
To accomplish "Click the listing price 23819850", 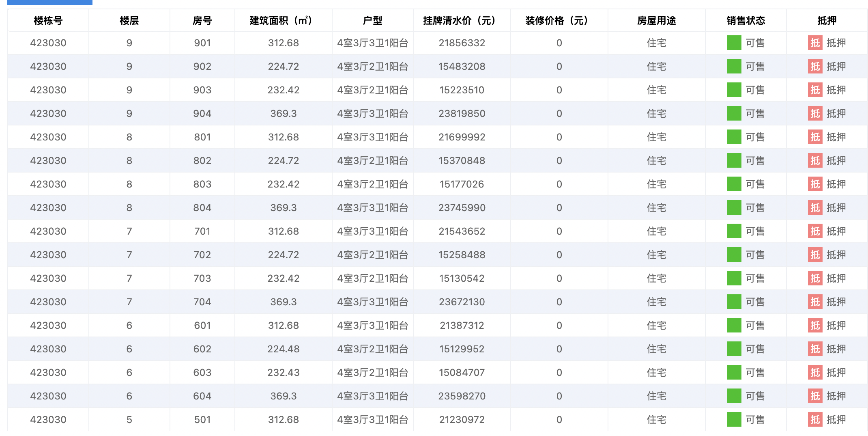I will [462, 114].
